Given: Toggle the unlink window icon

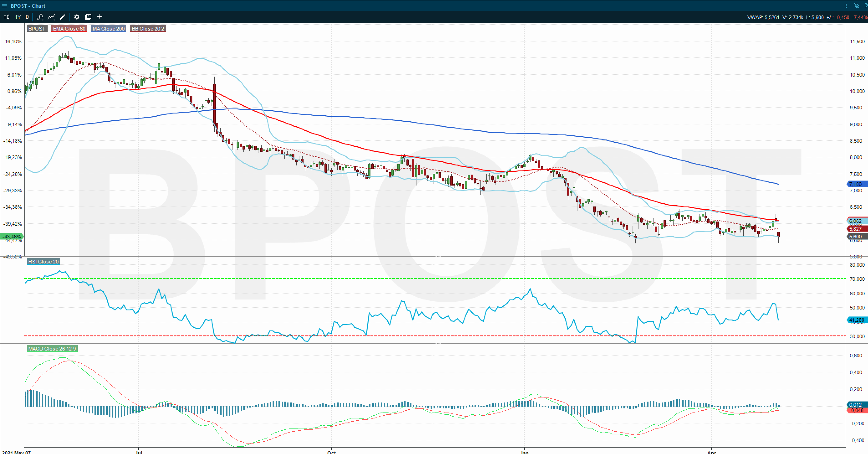Looking at the screenshot, I should (x=857, y=6).
